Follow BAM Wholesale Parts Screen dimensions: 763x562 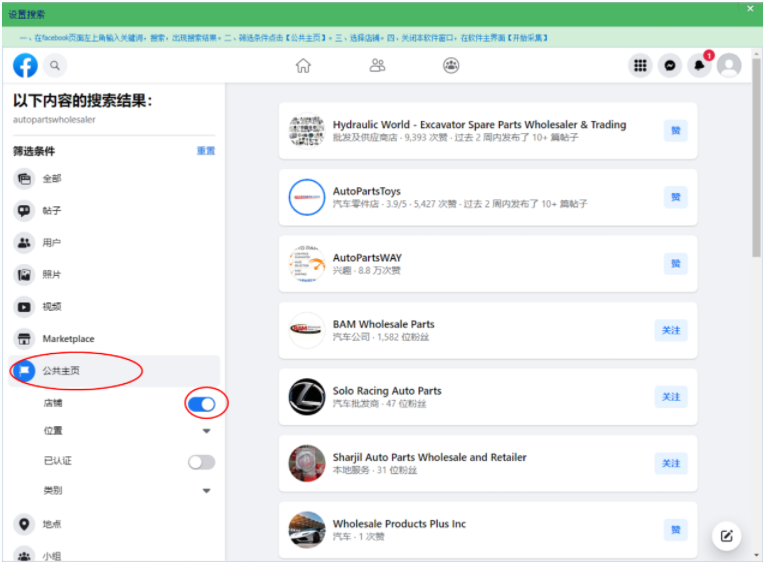[x=671, y=330]
